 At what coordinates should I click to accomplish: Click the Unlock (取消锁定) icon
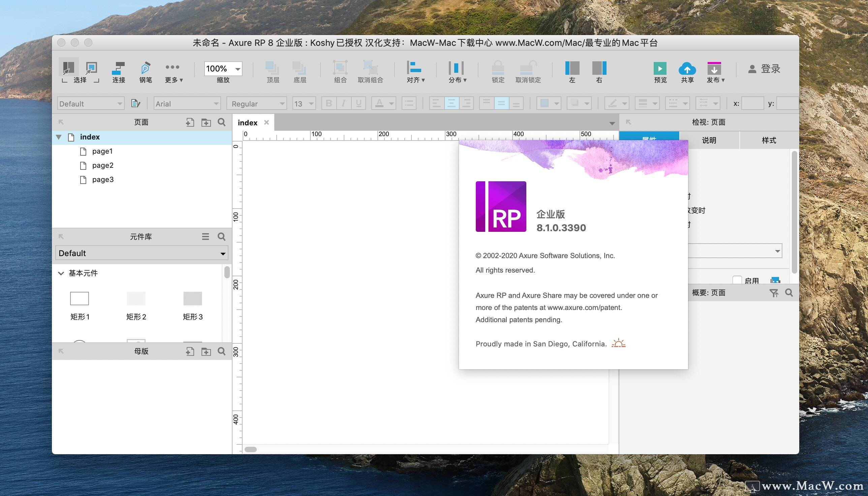click(x=528, y=68)
